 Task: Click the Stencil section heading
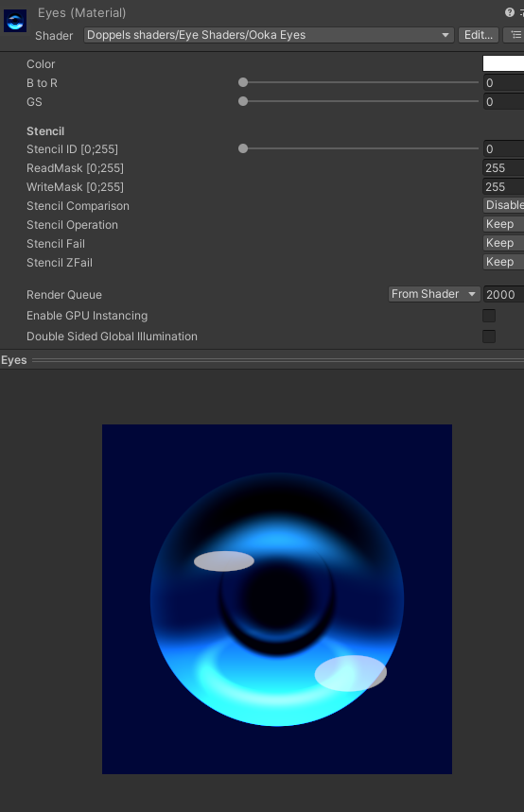coord(45,131)
